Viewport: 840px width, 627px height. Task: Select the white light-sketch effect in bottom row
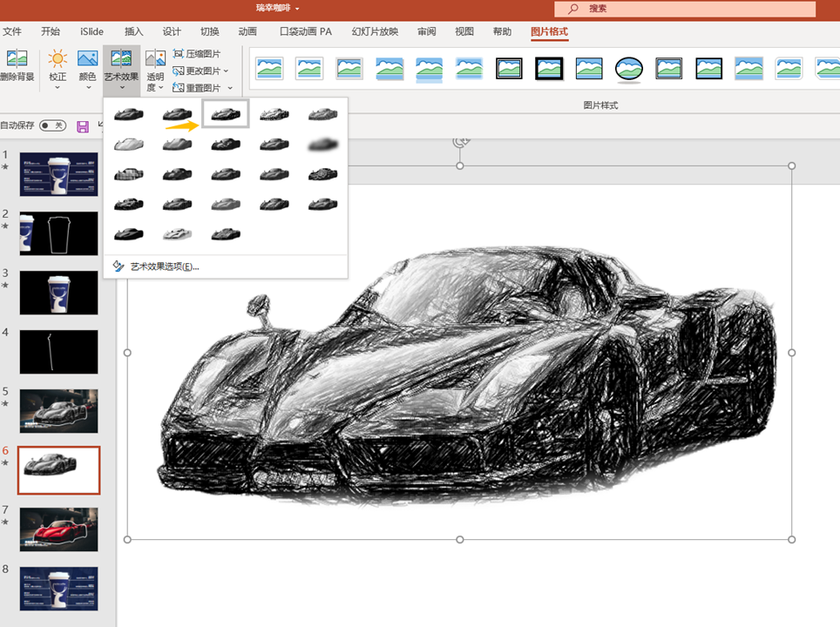coord(177,234)
